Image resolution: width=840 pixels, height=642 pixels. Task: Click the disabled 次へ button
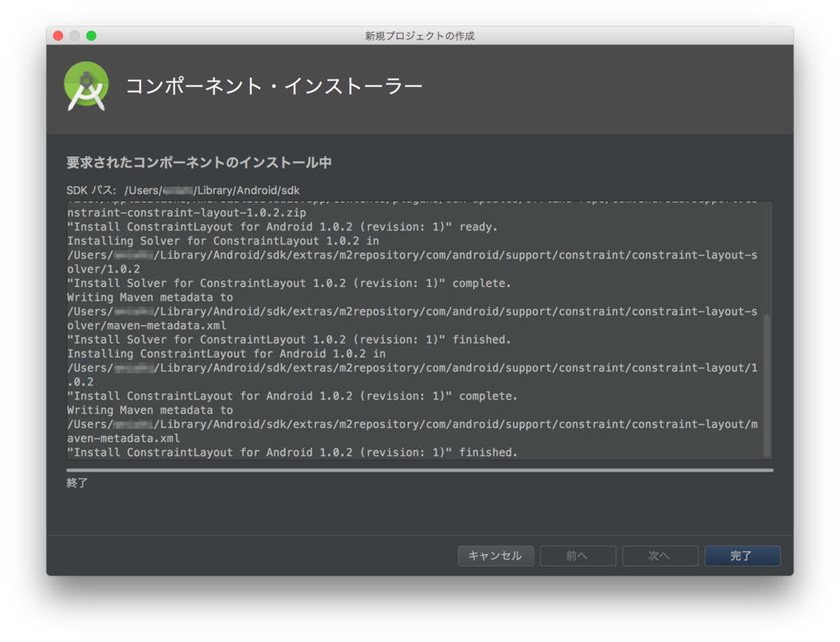point(660,555)
